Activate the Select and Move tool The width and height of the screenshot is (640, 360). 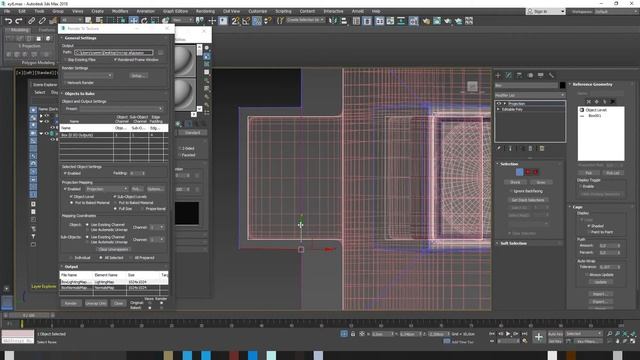point(133,20)
